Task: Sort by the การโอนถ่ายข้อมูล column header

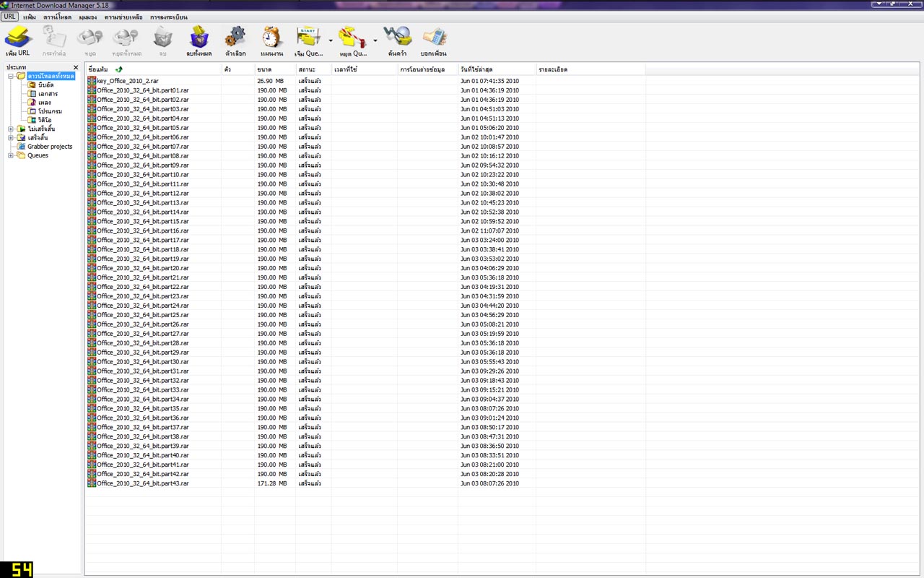Action: tap(427, 69)
